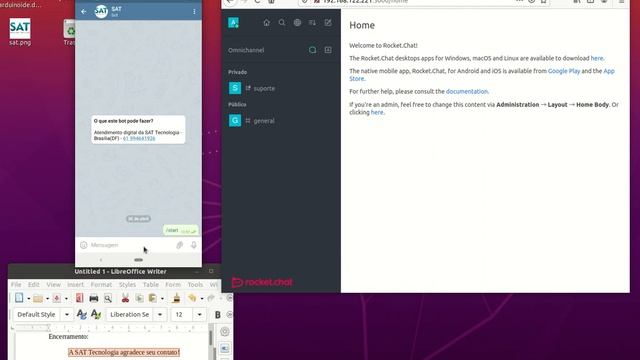Viewport: 640px width, 360px height.
Task: Toggle Print Preview icon
Action: click(x=108, y=298)
